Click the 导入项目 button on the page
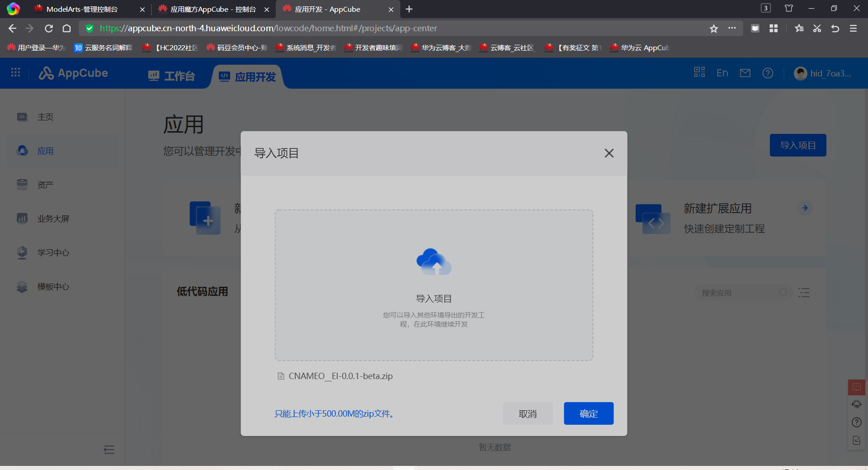The image size is (868, 470). coord(798,145)
